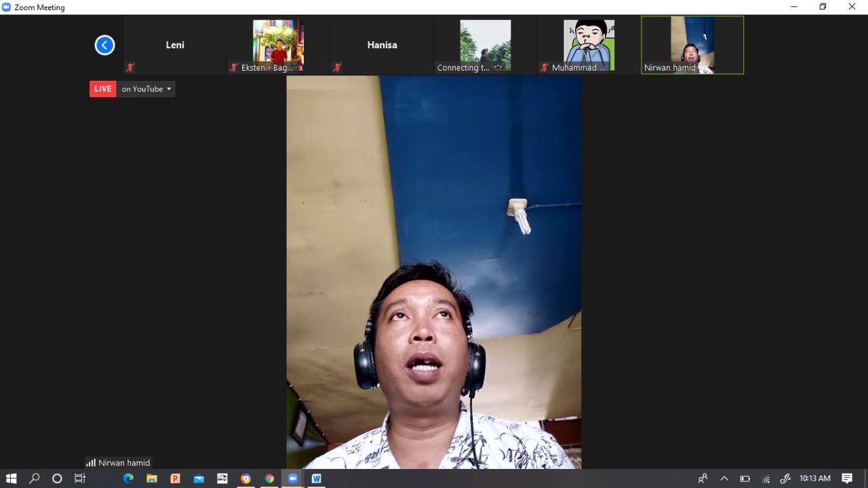Open Microsoft Edge from the taskbar
Image resolution: width=868 pixels, height=488 pixels.
point(128,478)
